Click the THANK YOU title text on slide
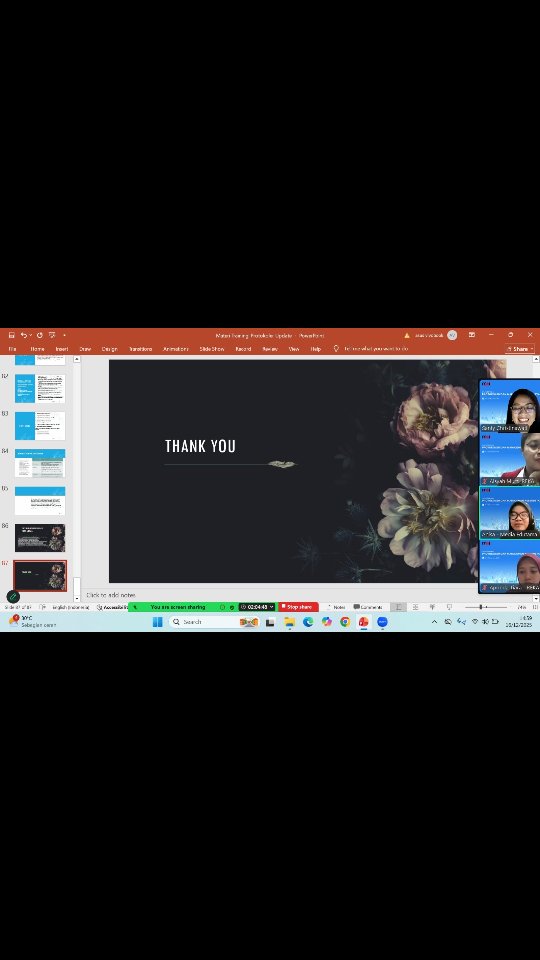 [200, 446]
